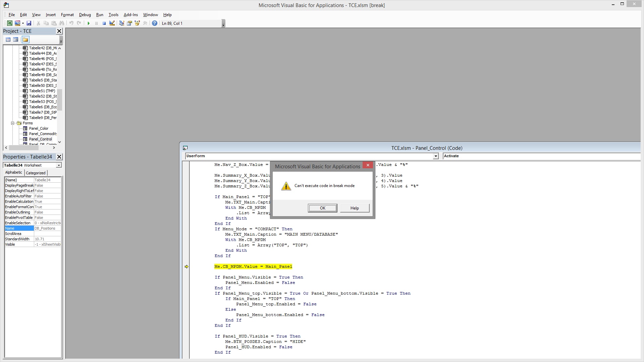Click the Undo arrow icon
The image size is (644, 362).
[71, 23]
